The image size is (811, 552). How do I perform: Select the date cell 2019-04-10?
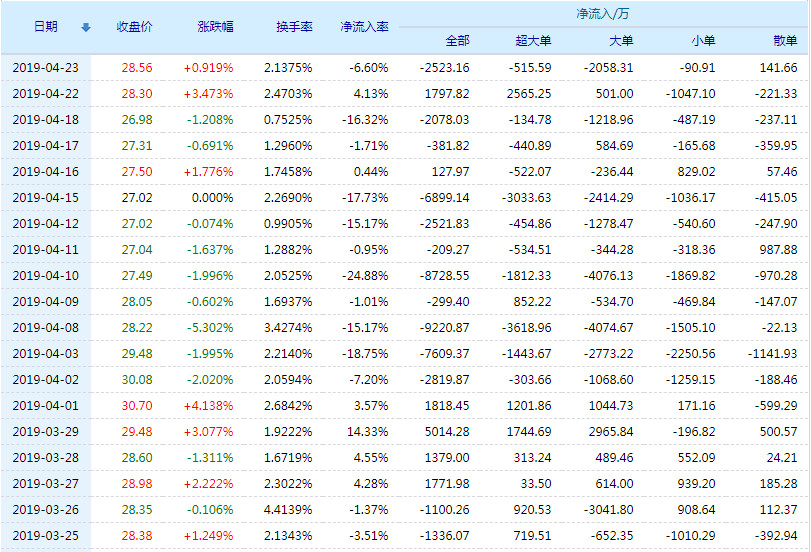coord(46,276)
